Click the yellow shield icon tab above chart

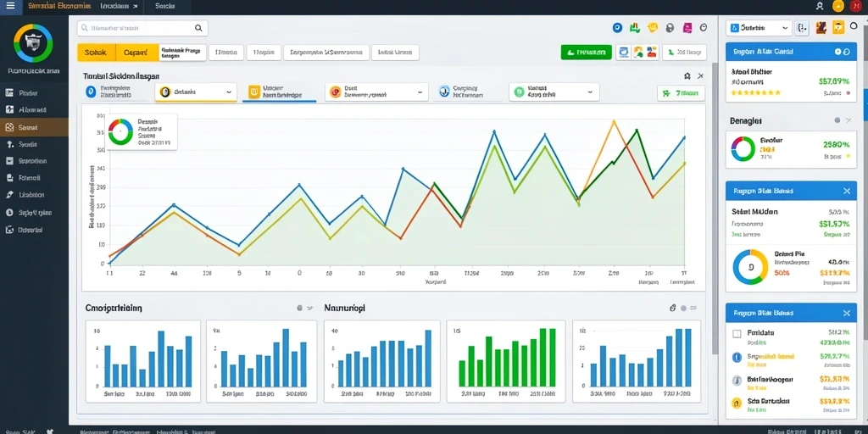[x=280, y=92]
